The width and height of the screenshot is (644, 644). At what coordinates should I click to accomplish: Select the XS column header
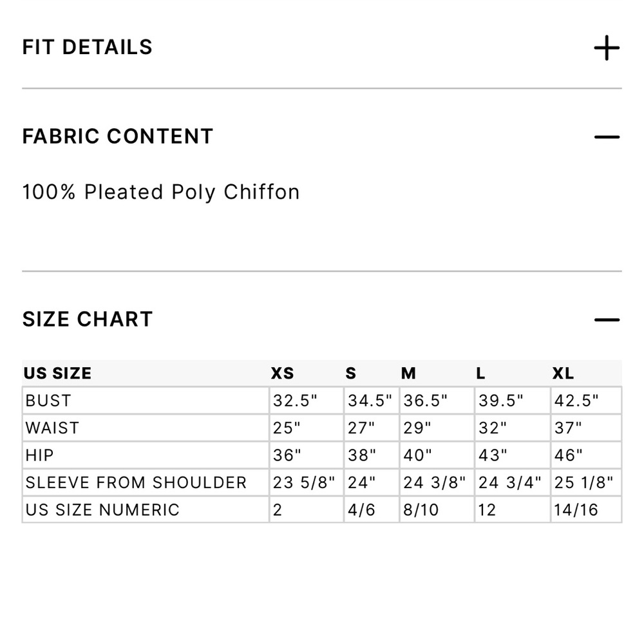[x=283, y=374]
